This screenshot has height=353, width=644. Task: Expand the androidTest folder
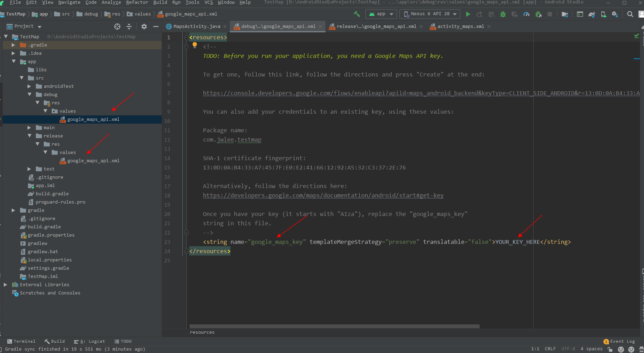29,86
